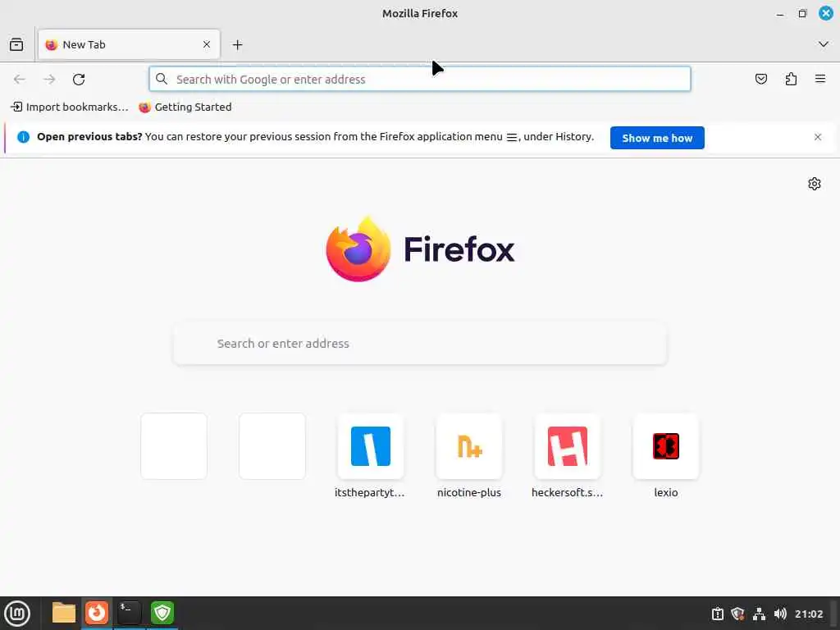Open the security shield tray icon
The height and width of the screenshot is (630, 840).
pyautogui.click(x=737, y=614)
